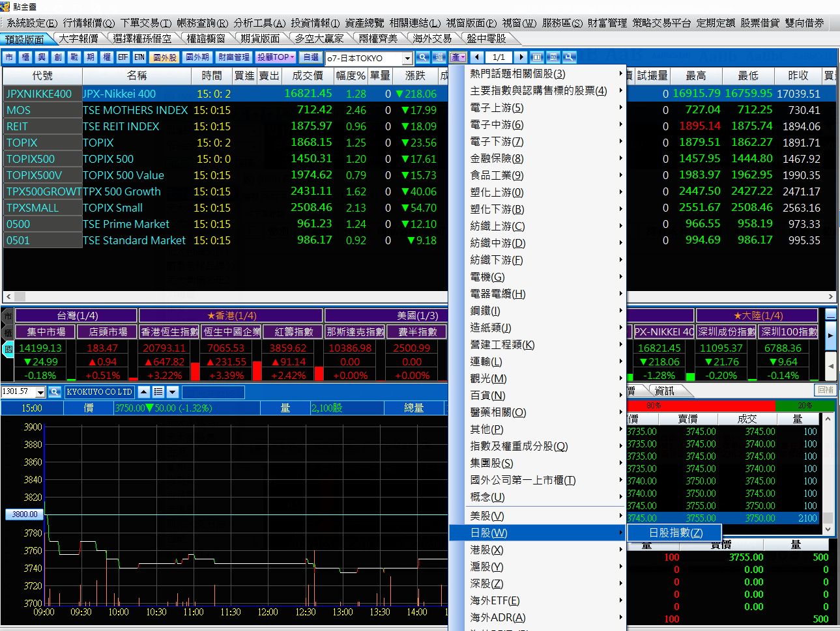The height and width of the screenshot is (631, 840).
Task: Switch to the 資訊 tab
Action: [665, 391]
